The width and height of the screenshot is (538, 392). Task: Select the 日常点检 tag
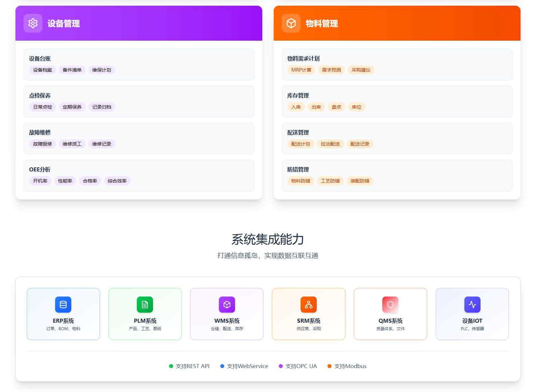[x=42, y=107]
